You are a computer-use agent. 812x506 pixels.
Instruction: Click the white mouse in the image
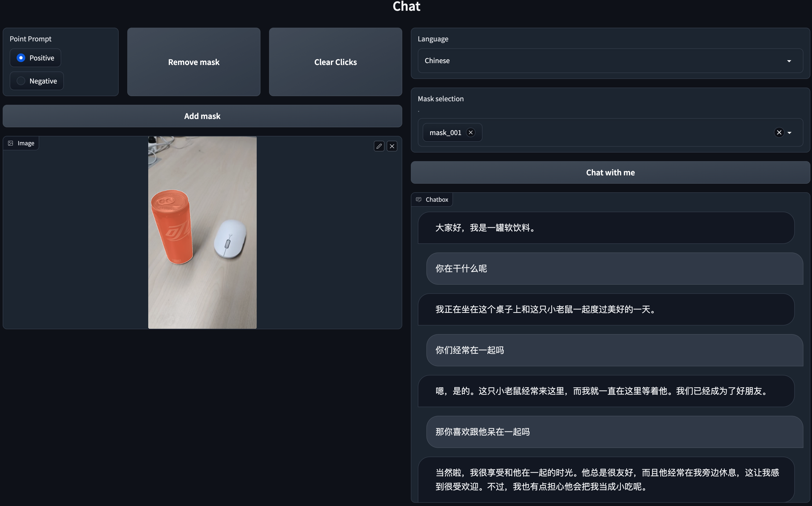coord(230,238)
